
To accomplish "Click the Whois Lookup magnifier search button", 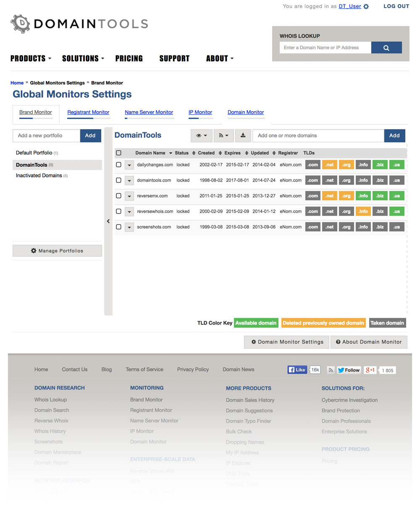I will (x=386, y=47).
